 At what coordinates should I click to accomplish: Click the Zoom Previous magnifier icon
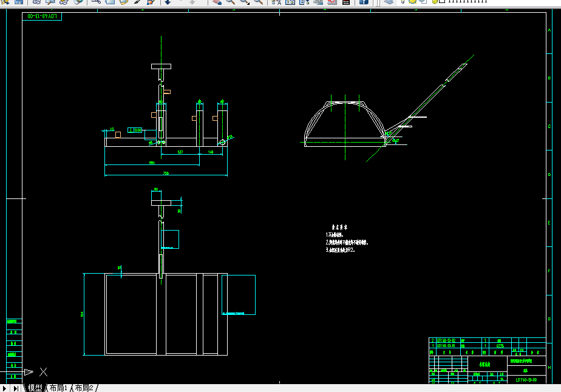pos(258,2)
